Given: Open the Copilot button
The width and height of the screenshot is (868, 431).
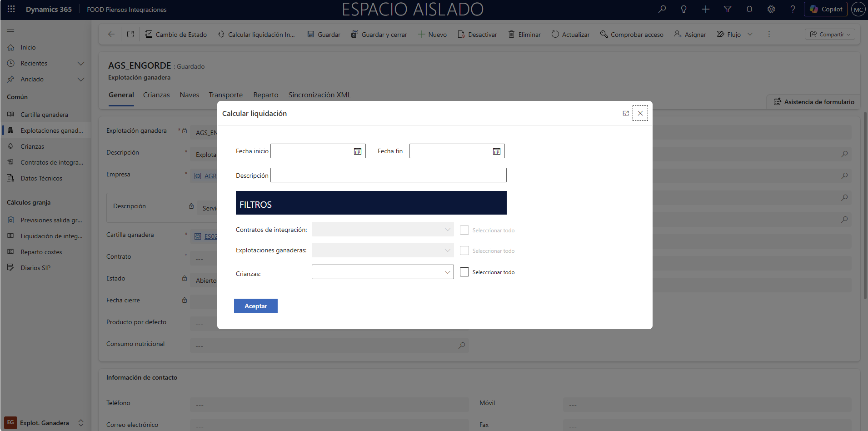Looking at the screenshot, I should click(x=826, y=9).
